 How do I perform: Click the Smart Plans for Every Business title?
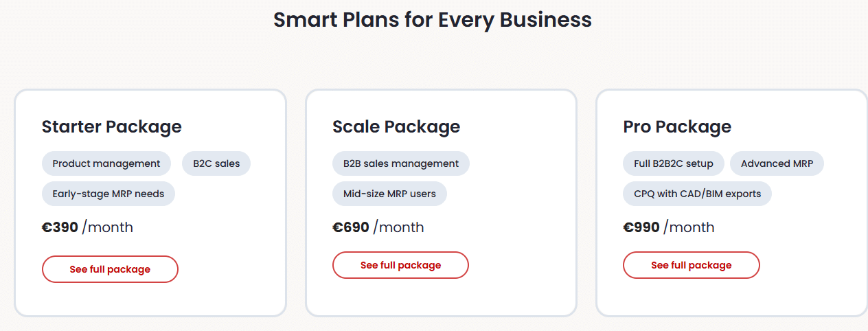433,19
